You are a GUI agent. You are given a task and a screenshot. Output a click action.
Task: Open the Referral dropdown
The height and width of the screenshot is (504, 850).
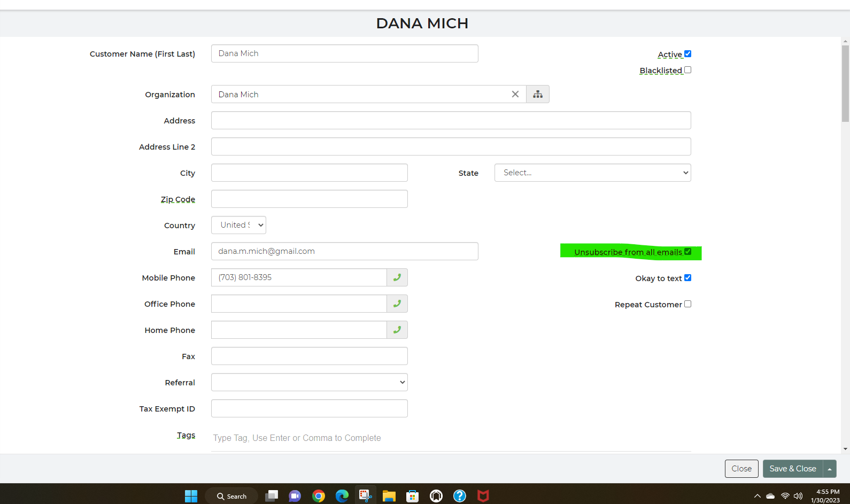point(309,382)
